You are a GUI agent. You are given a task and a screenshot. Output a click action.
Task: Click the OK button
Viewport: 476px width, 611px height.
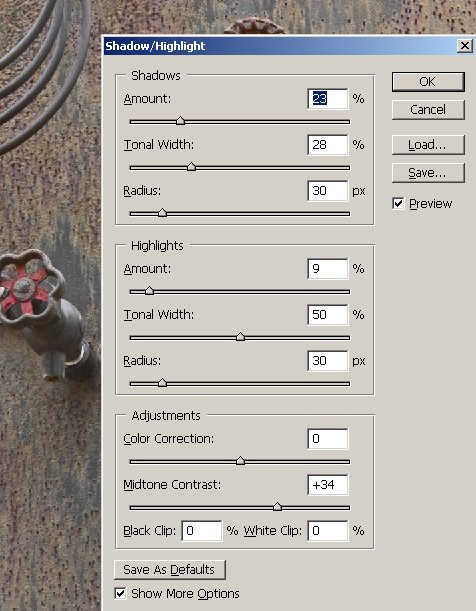tap(428, 82)
